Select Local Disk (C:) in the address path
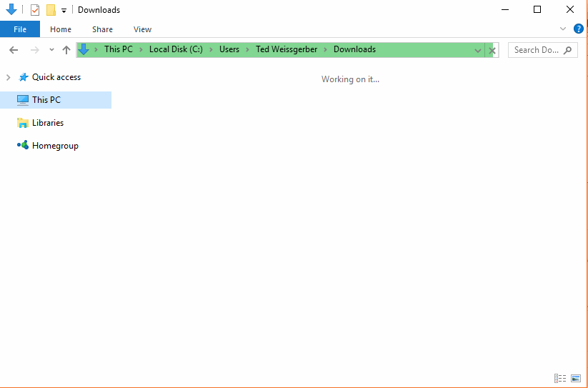Viewport: 588px width, 388px height. (x=176, y=49)
